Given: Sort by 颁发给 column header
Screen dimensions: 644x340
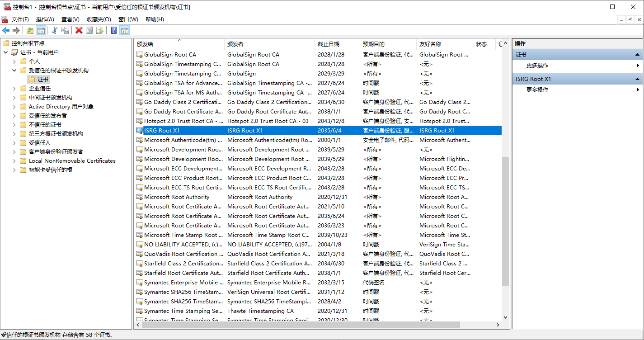Looking at the screenshot, I should [x=179, y=44].
